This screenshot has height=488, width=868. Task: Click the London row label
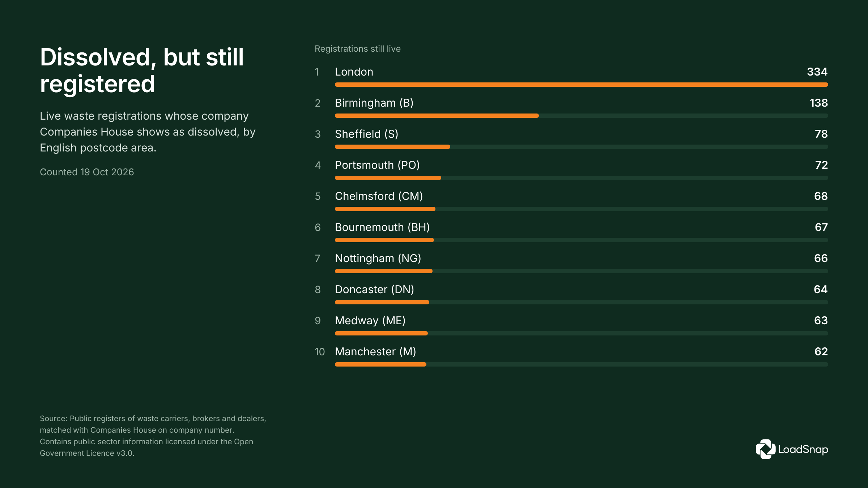click(354, 72)
